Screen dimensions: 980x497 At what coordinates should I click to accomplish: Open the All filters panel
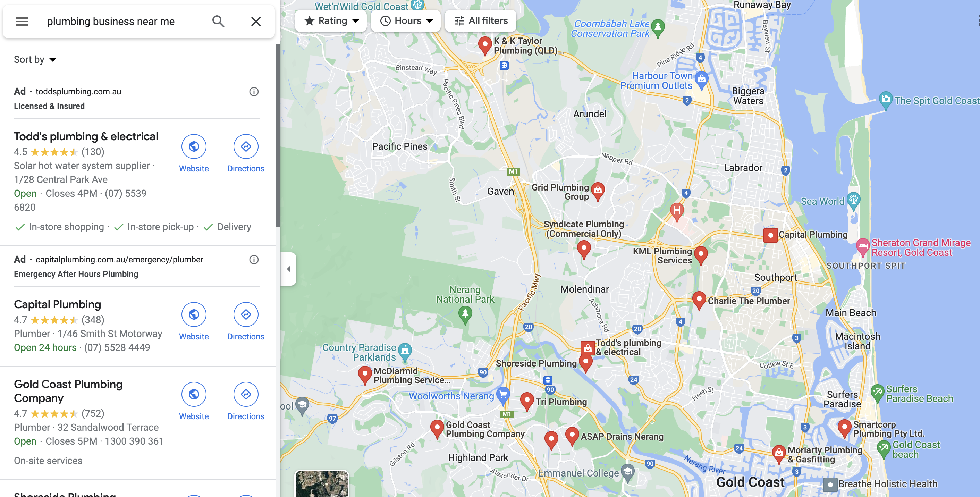481,20
